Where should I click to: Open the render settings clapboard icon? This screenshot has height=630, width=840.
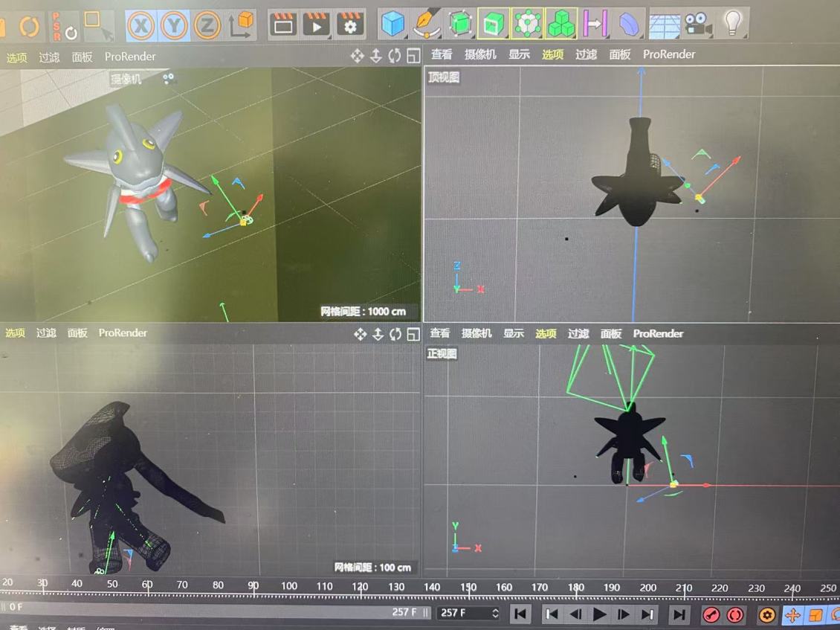(x=350, y=24)
